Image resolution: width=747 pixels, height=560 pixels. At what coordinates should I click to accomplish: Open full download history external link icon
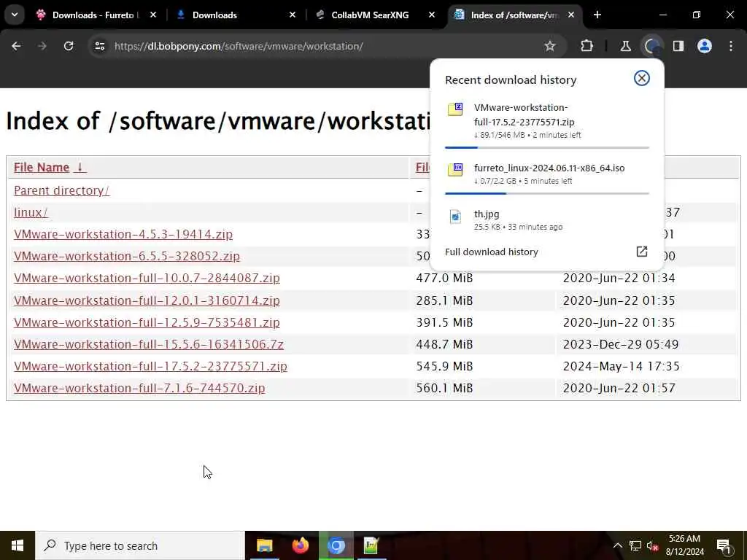coord(642,252)
